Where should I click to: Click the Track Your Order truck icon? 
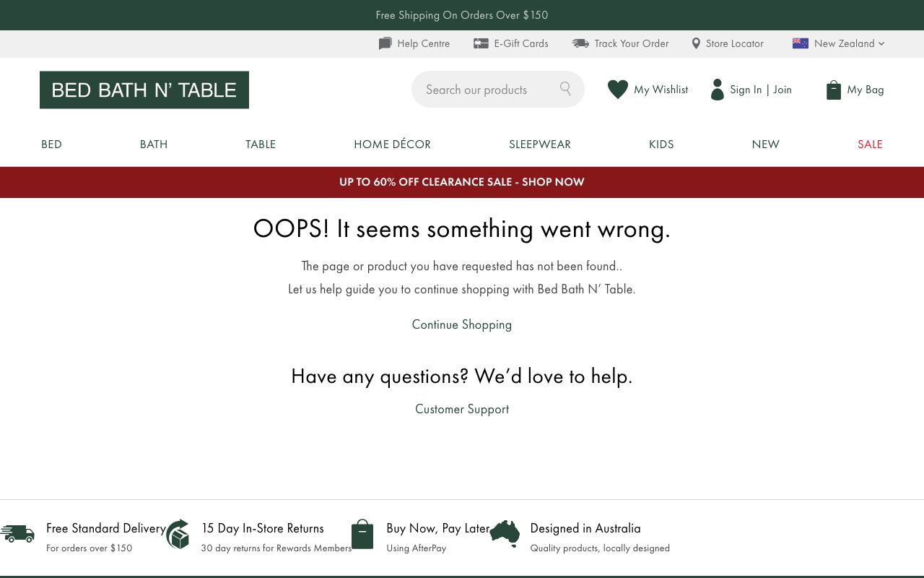click(x=580, y=43)
